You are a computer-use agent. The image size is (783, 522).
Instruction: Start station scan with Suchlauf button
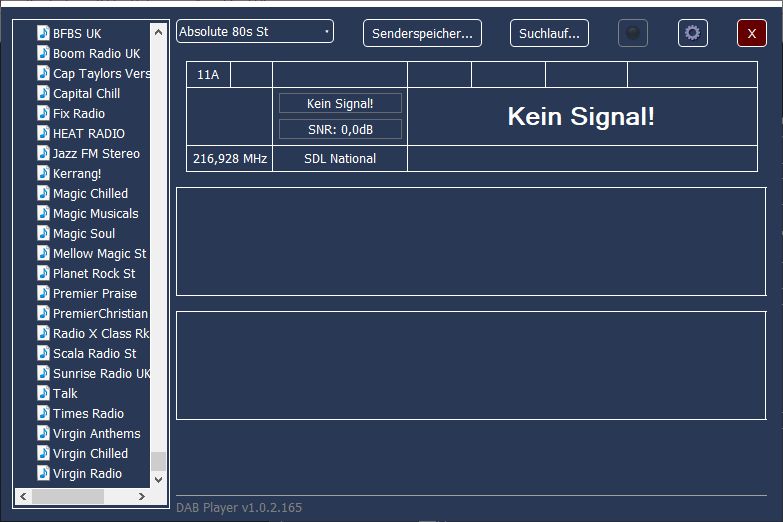click(549, 33)
